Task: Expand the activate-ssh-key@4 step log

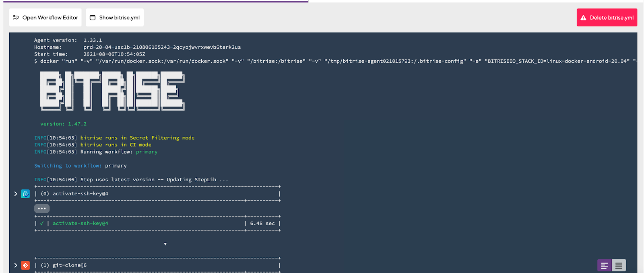Action: coord(16,194)
